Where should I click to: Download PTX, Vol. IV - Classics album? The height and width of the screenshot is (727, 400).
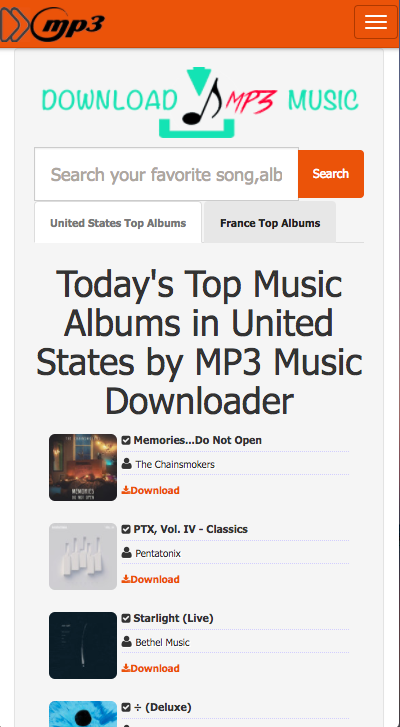(x=151, y=579)
